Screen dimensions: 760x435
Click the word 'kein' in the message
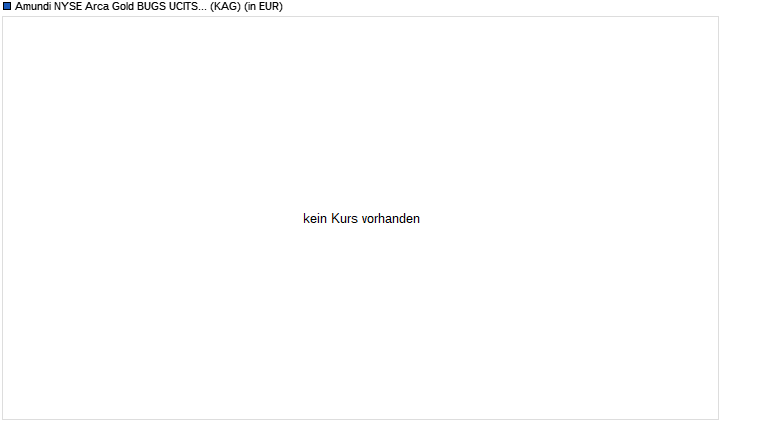coord(315,219)
